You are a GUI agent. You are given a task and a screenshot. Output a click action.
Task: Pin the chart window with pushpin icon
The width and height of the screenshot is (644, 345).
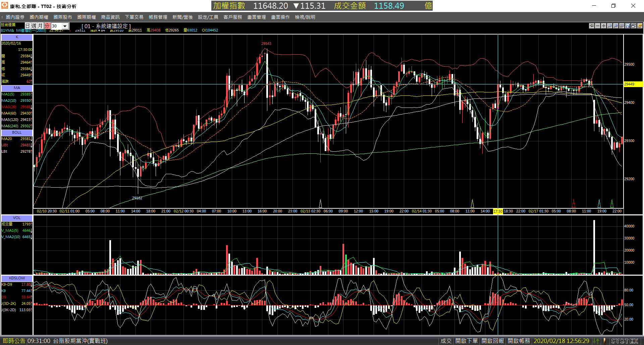click(591, 26)
